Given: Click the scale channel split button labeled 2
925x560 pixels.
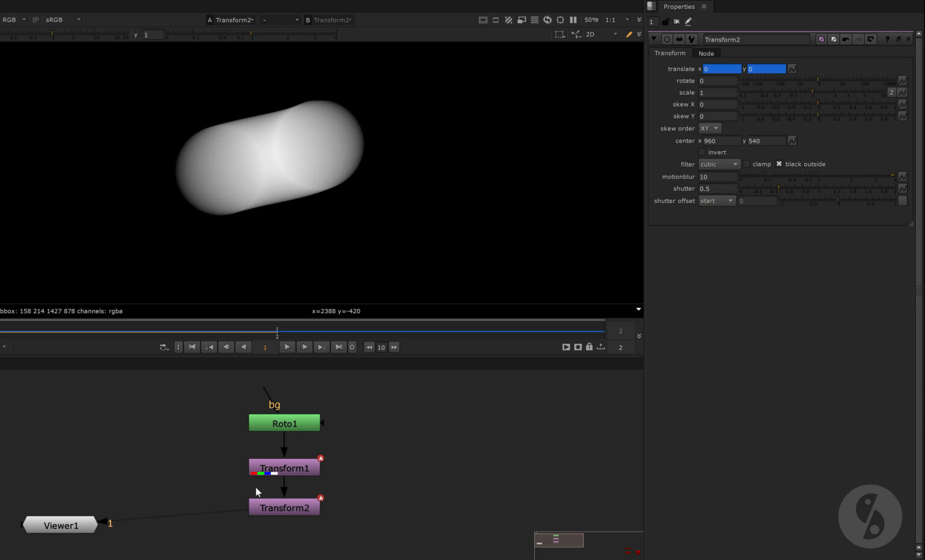Looking at the screenshot, I should tap(892, 92).
